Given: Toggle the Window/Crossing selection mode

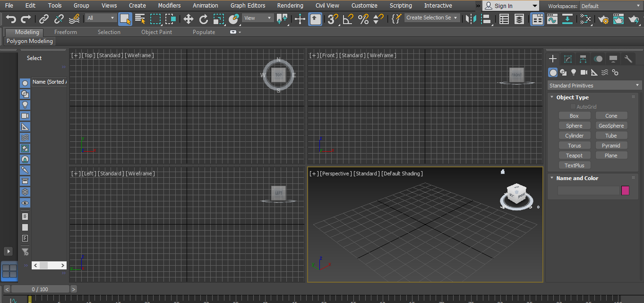Looking at the screenshot, I should (x=171, y=19).
